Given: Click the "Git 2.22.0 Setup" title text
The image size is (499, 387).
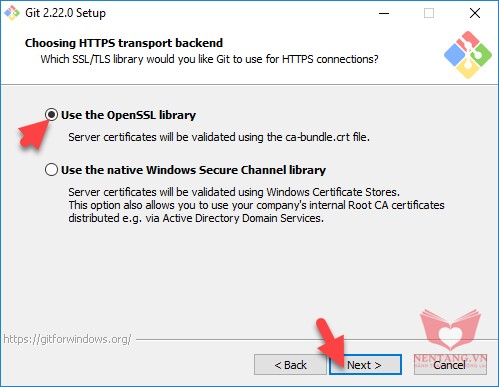Looking at the screenshot, I should (x=65, y=13).
